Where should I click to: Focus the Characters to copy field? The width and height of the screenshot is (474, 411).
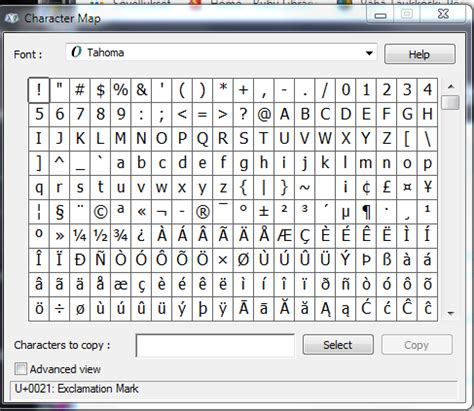pos(215,345)
